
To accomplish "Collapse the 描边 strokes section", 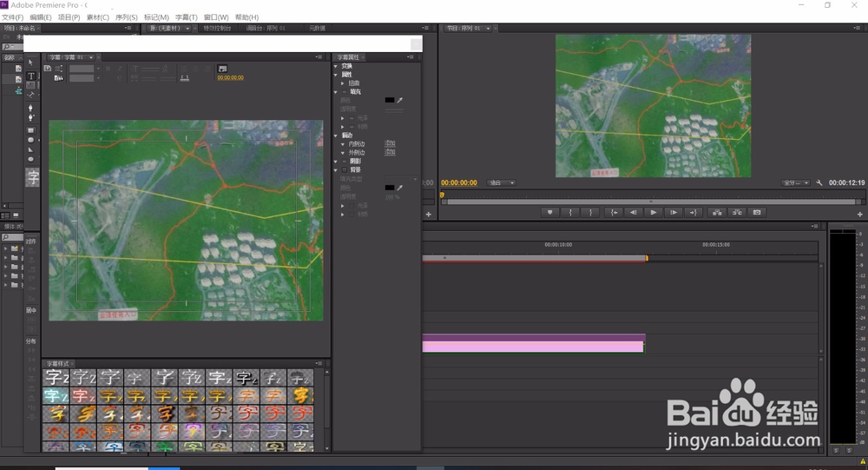I will (335, 136).
